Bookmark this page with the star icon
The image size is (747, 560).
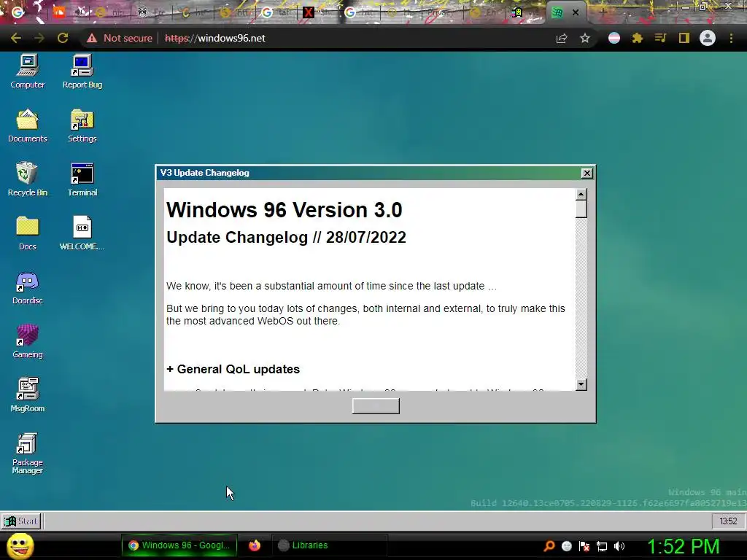[585, 38]
